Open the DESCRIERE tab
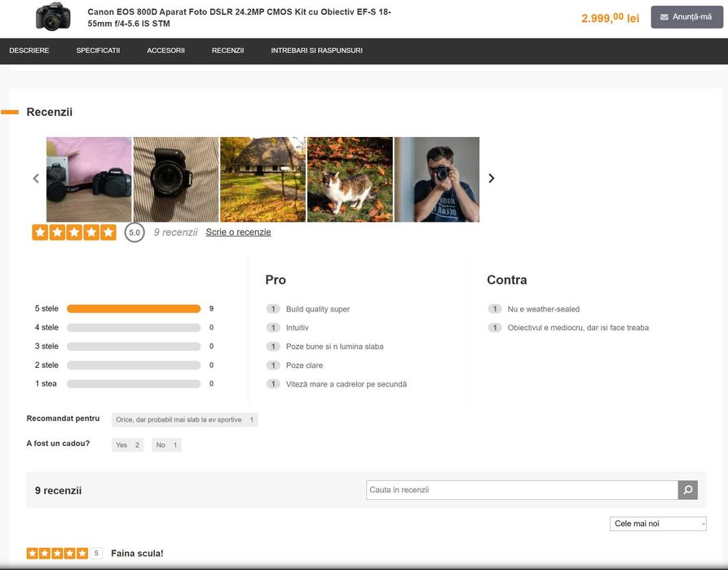The image size is (728, 570). point(29,51)
